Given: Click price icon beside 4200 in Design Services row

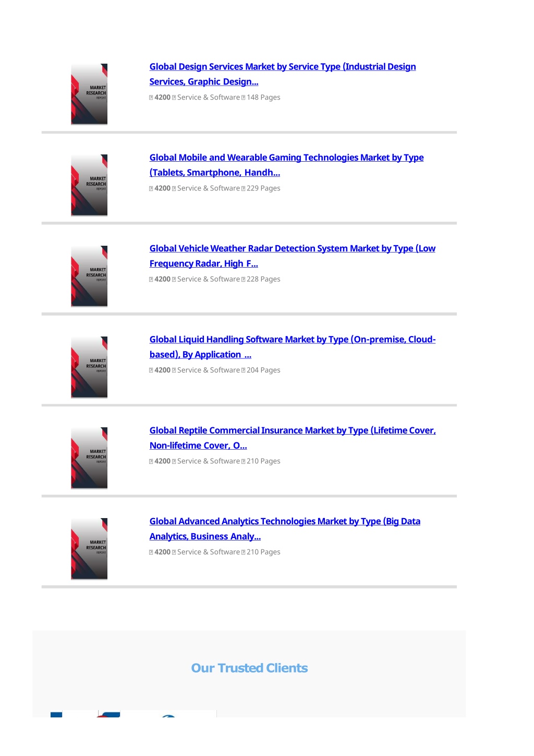Looking at the screenshot, I should pyautogui.click(x=151, y=98).
